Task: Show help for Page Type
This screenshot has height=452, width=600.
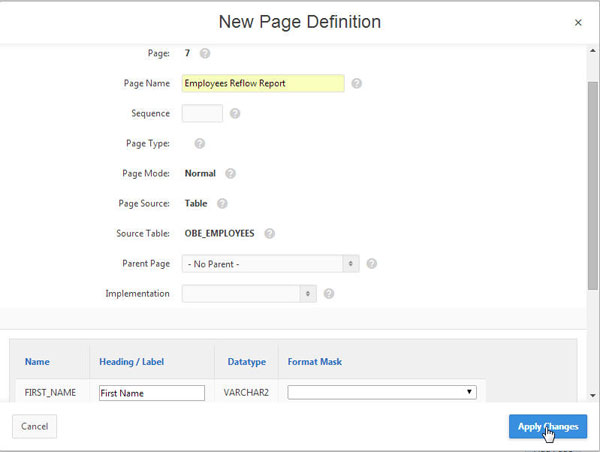Action: [x=200, y=143]
